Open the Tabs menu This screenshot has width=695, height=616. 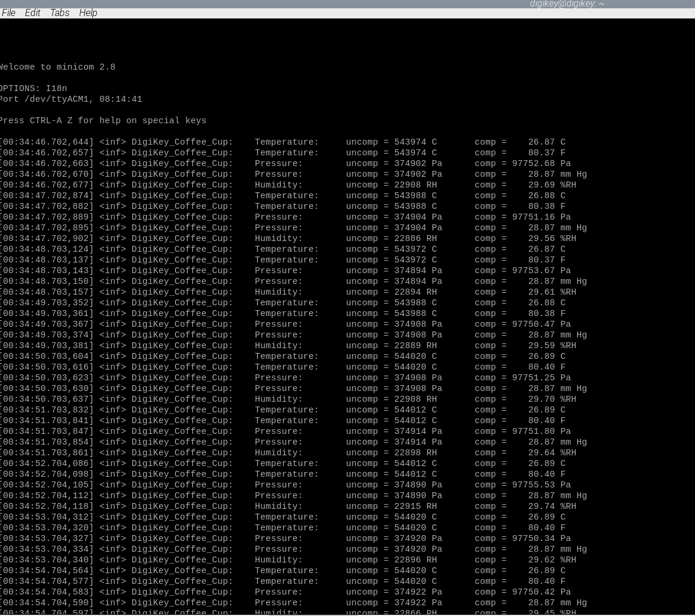(x=60, y=13)
